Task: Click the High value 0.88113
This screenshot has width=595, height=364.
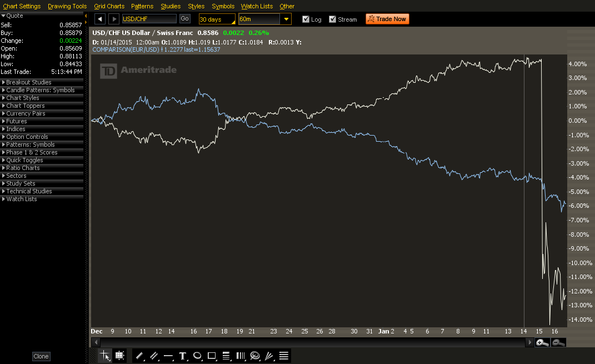Action: pyautogui.click(x=71, y=56)
